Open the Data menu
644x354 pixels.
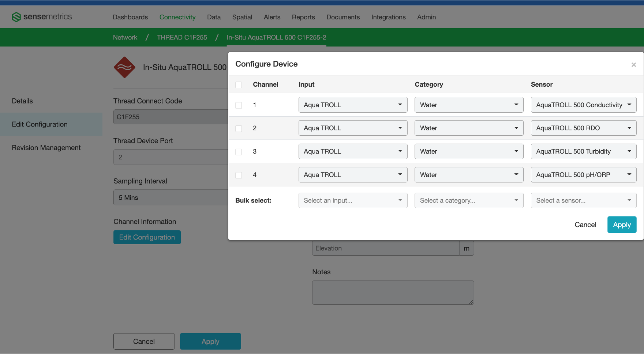coord(214,17)
